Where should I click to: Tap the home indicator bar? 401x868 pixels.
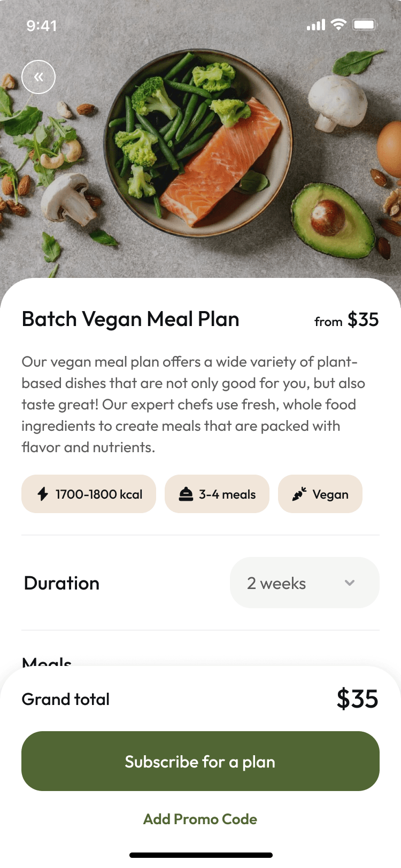[200, 855]
